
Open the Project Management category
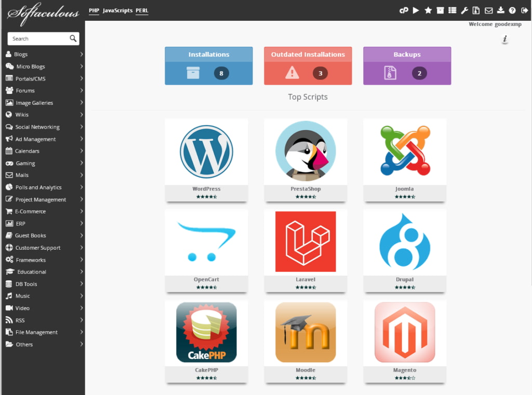[x=44, y=199]
